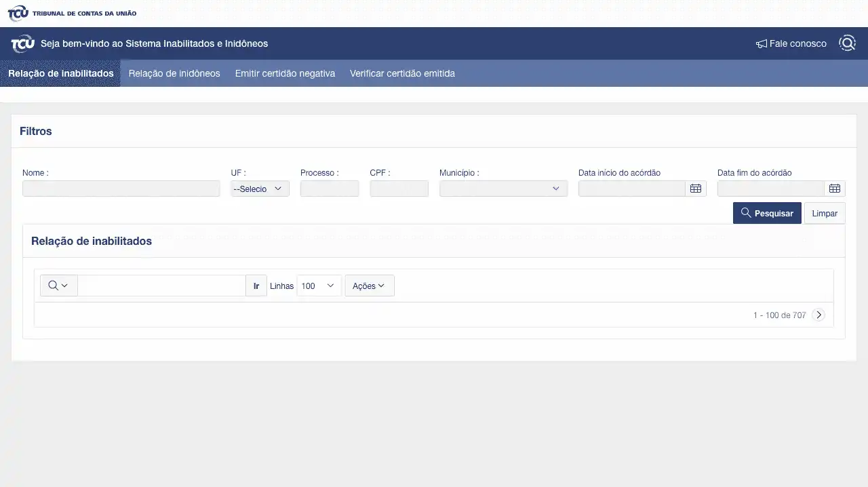Click the TCU logo in top header
The width and height of the screenshot is (868, 487).
pyautogui.click(x=18, y=13)
